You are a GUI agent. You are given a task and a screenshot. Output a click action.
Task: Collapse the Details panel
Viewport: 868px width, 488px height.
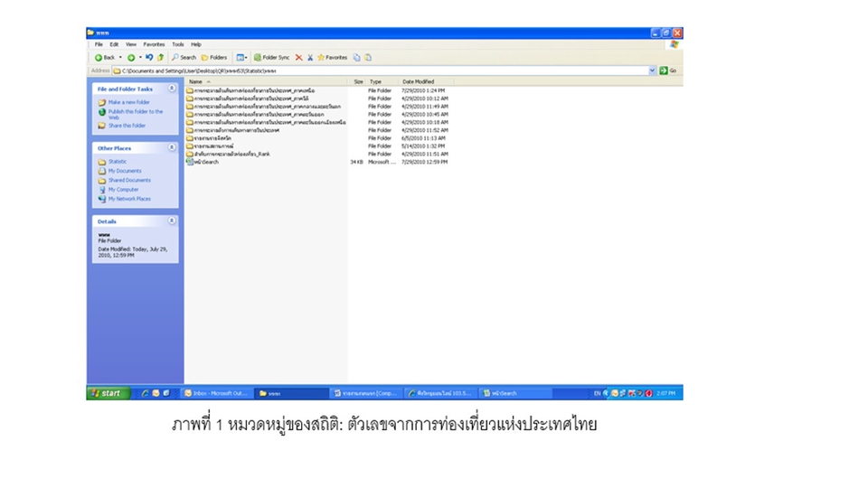click(172, 221)
